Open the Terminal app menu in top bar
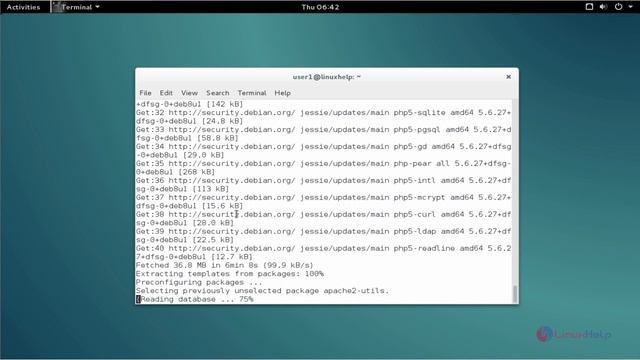640x360 pixels. click(x=76, y=7)
